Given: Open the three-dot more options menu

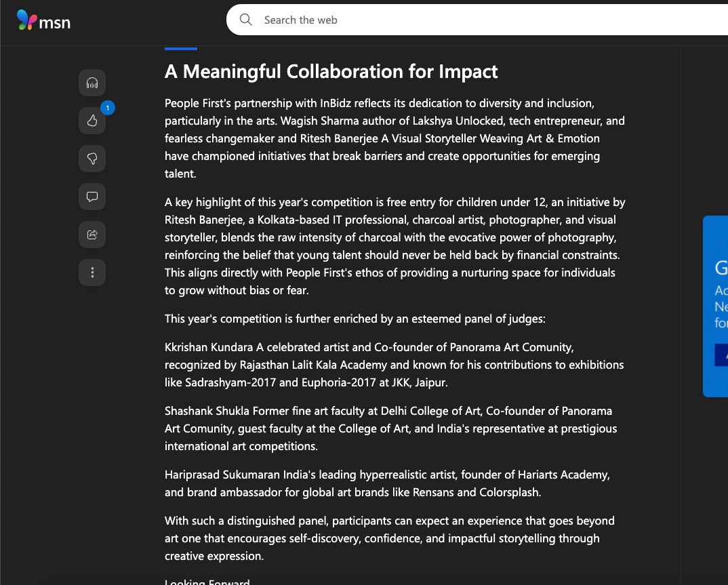Looking at the screenshot, I should pos(92,273).
